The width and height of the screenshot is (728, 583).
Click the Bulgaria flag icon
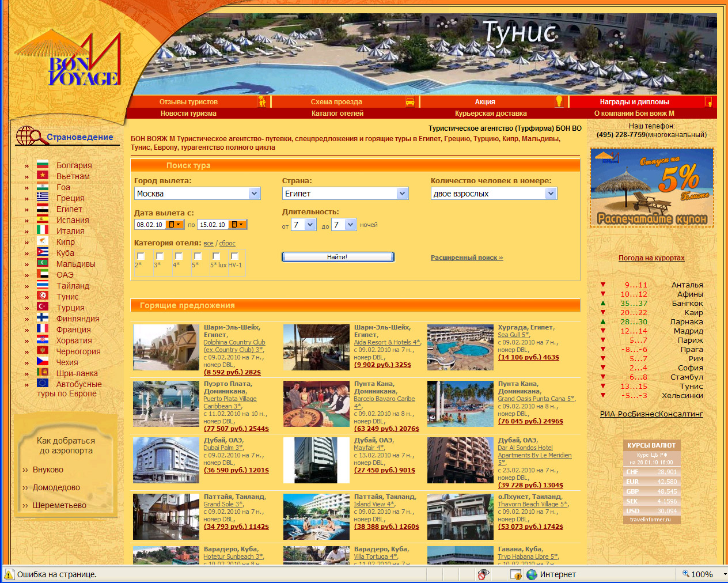coord(43,165)
